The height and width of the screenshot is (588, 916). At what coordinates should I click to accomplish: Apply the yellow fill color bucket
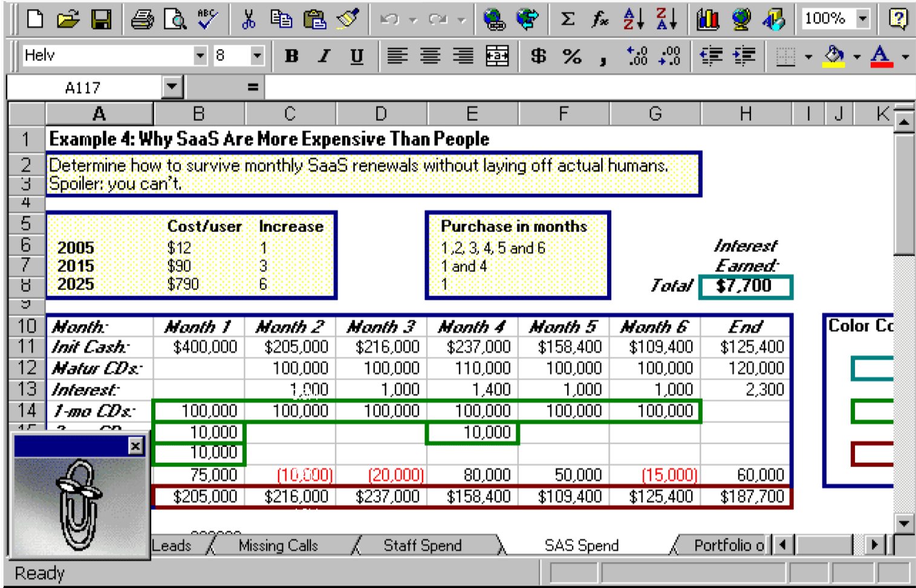point(834,56)
